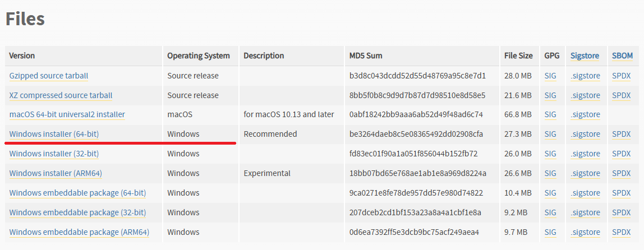Viewport: 644px width, 250px height.
Task: Click Windows embeddable package (32-bit) link
Action: coord(77,212)
